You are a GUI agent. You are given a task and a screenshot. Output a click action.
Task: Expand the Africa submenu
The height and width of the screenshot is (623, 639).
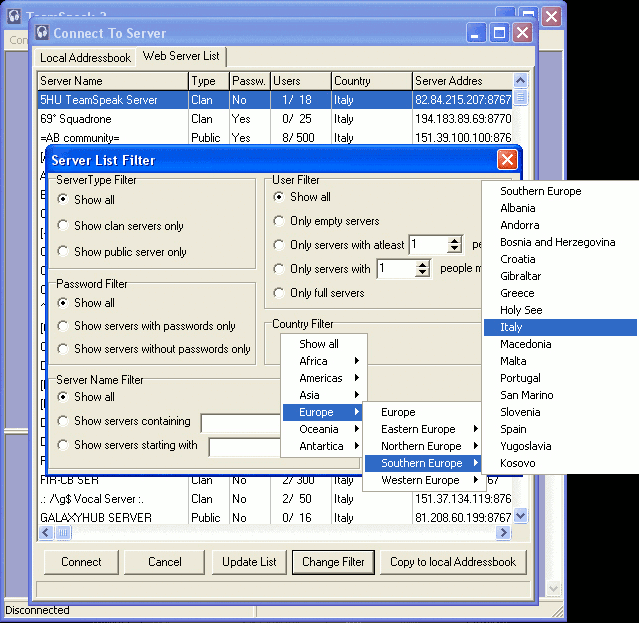(324, 361)
